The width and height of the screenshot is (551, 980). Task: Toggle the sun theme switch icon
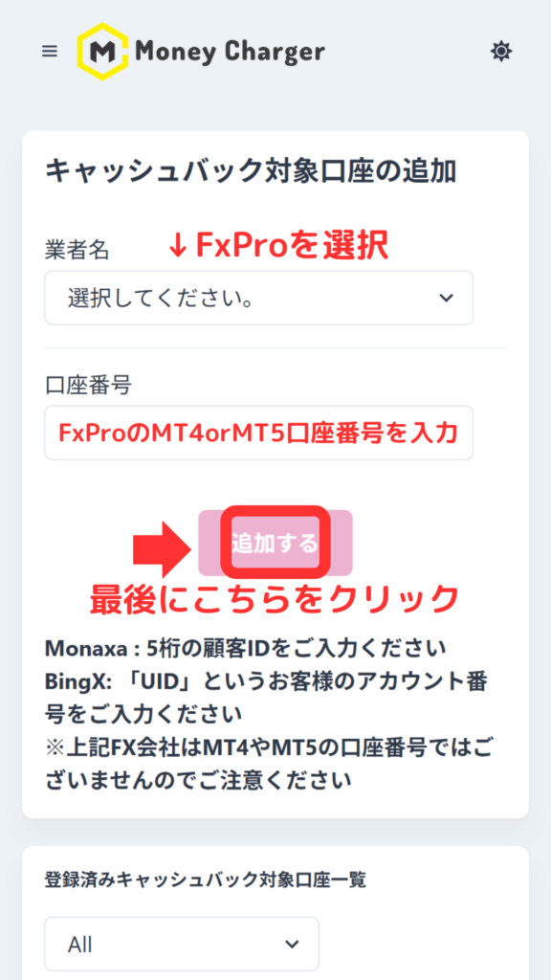click(x=501, y=52)
